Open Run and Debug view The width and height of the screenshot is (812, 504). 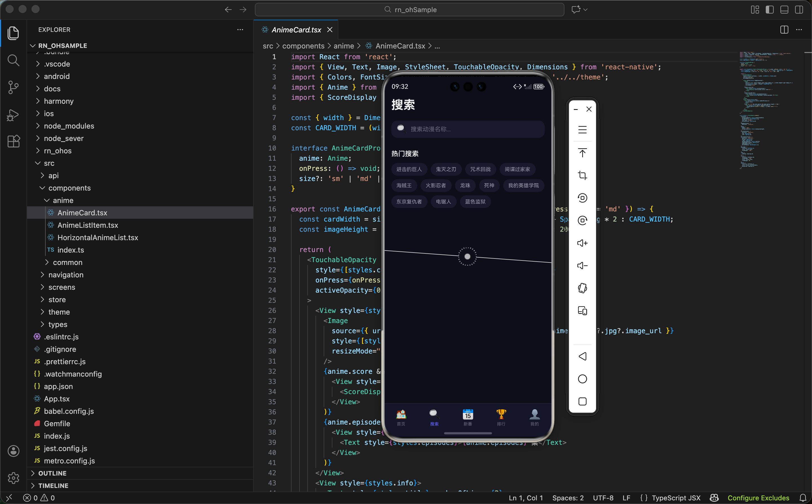click(x=13, y=115)
